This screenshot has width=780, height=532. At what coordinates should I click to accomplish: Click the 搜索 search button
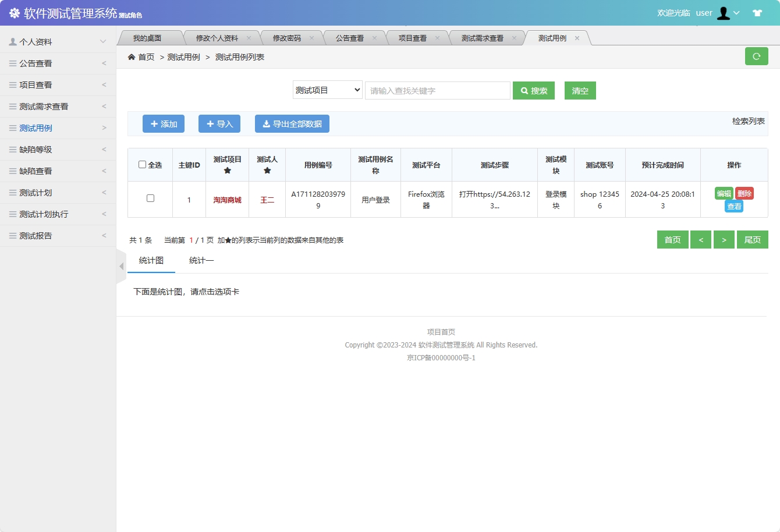(533, 90)
